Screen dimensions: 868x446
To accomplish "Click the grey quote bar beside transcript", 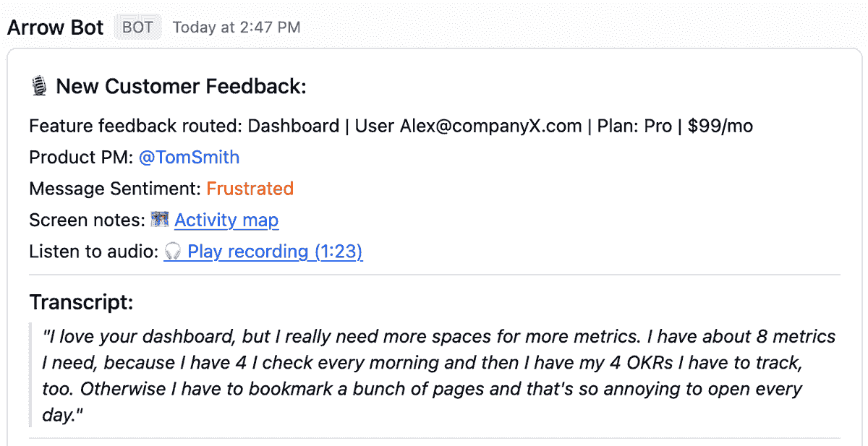I will click(x=31, y=374).
